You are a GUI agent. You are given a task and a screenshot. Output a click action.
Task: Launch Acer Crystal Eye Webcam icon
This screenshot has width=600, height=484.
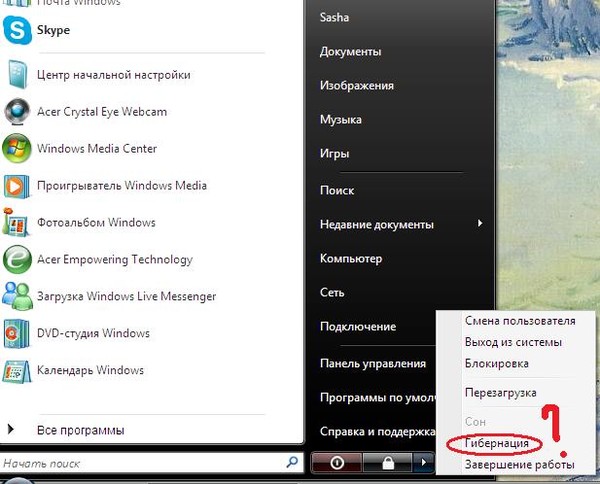click(x=17, y=111)
